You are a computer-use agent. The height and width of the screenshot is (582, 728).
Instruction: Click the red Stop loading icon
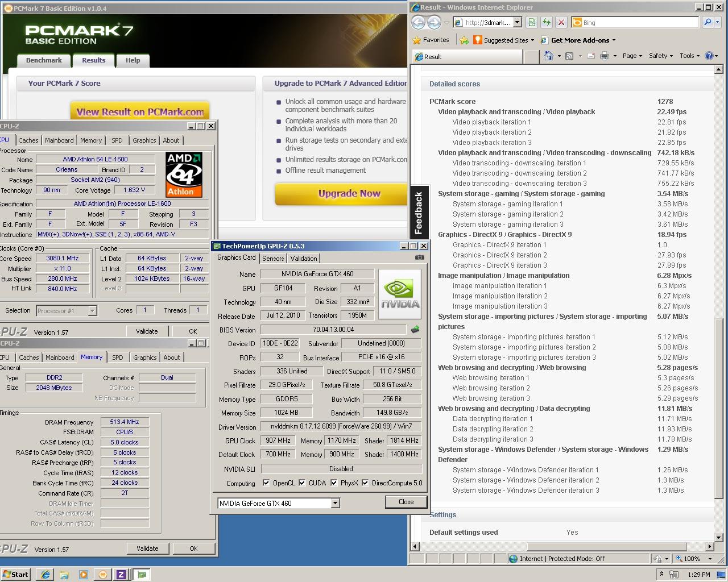pos(561,22)
